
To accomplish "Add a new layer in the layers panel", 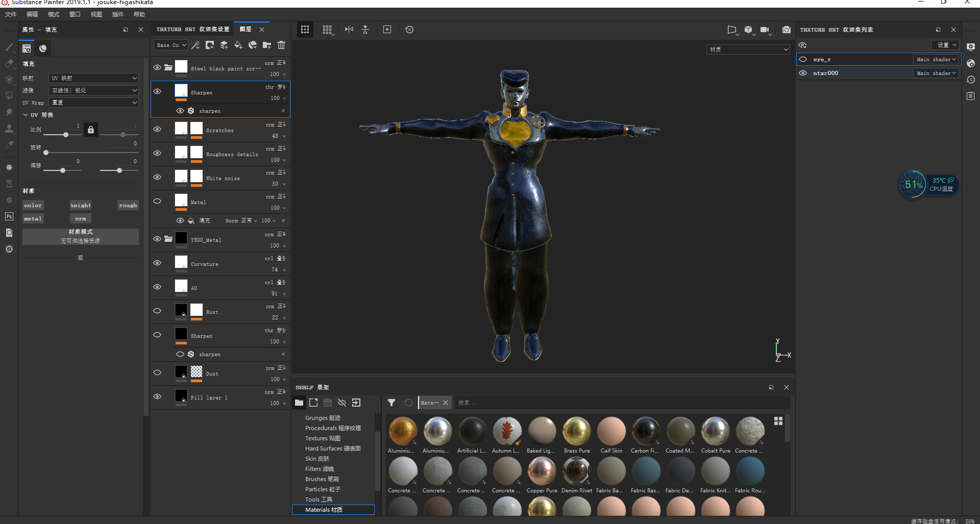I will [224, 45].
